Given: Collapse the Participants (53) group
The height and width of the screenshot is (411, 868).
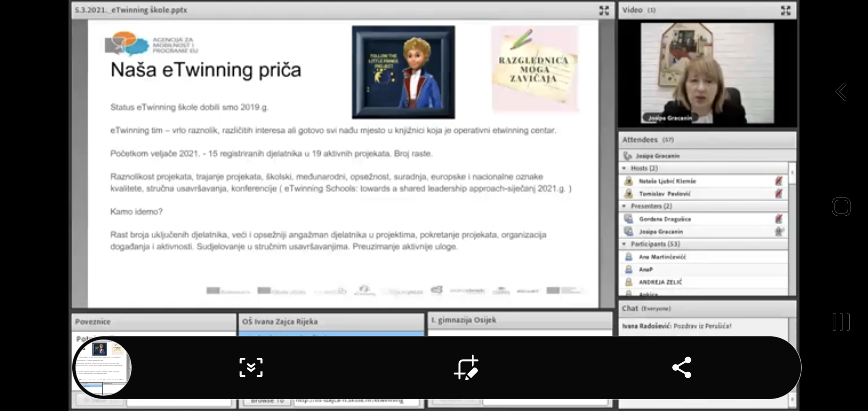Looking at the screenshot, I should 624,244.
